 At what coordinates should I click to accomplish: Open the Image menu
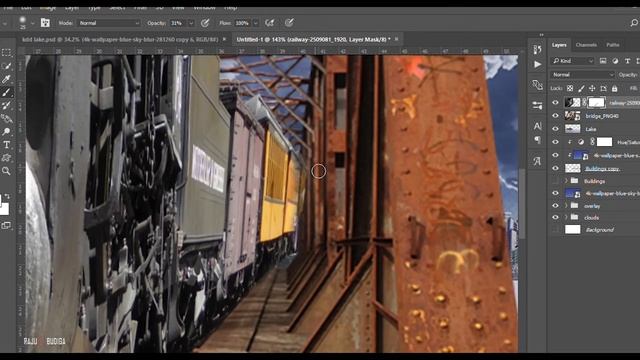pos(48,8)
